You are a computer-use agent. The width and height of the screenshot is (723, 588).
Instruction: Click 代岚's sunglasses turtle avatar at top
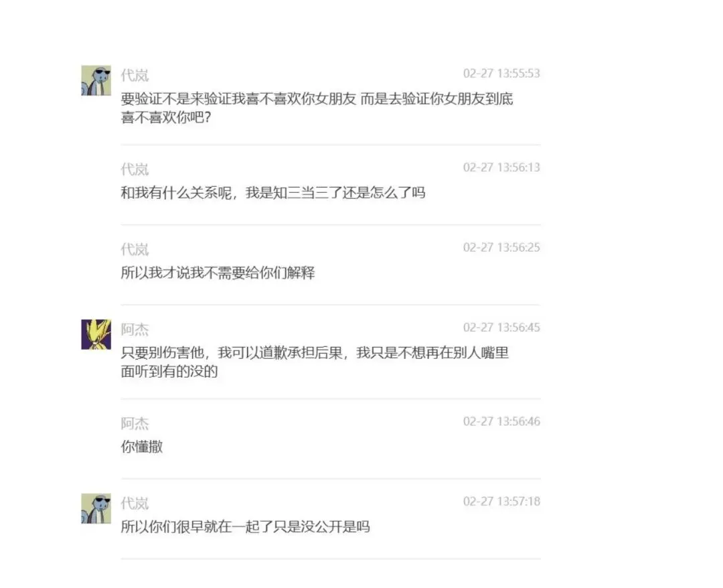coord(96,80)
